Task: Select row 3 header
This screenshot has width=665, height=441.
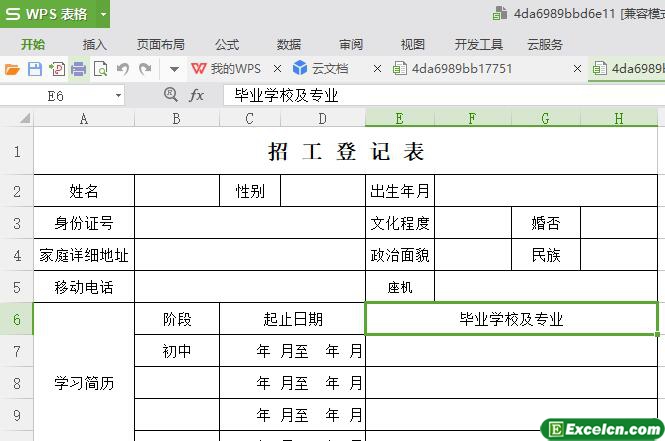Action: pos(17,223)
